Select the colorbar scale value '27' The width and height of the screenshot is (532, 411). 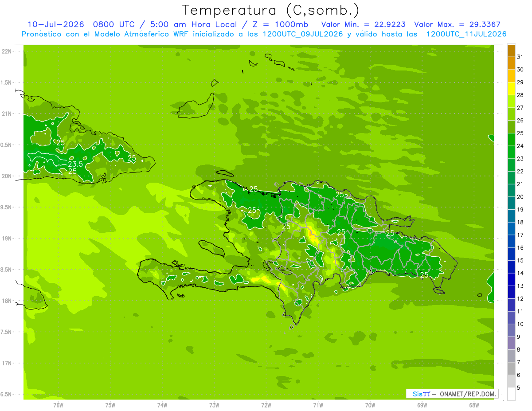[x=520, y=107]
